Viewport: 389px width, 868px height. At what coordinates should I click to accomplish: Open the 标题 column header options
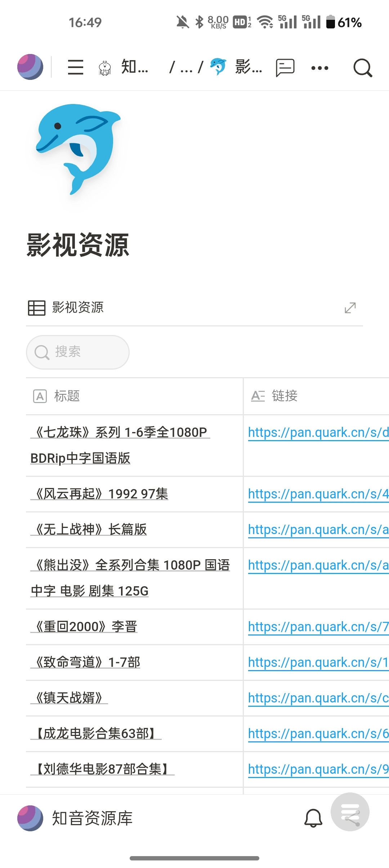click(67, 396)
